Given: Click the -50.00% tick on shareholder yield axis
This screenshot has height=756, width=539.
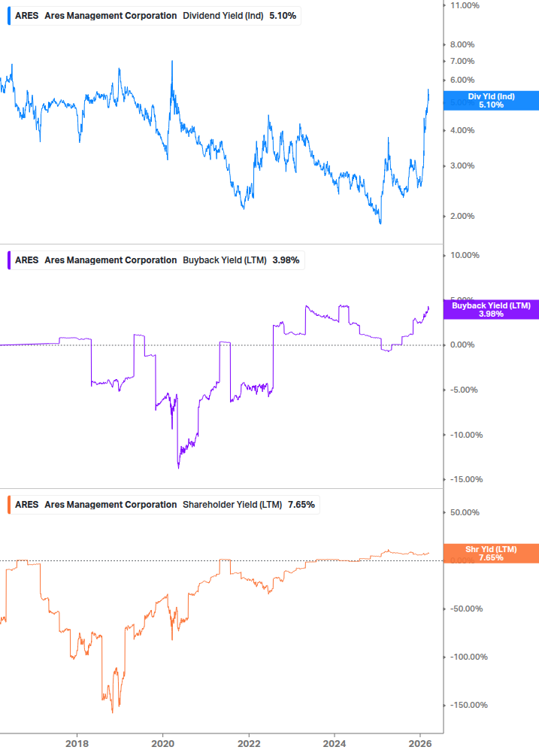Looking at the screenshot, I should coord(467,609).
